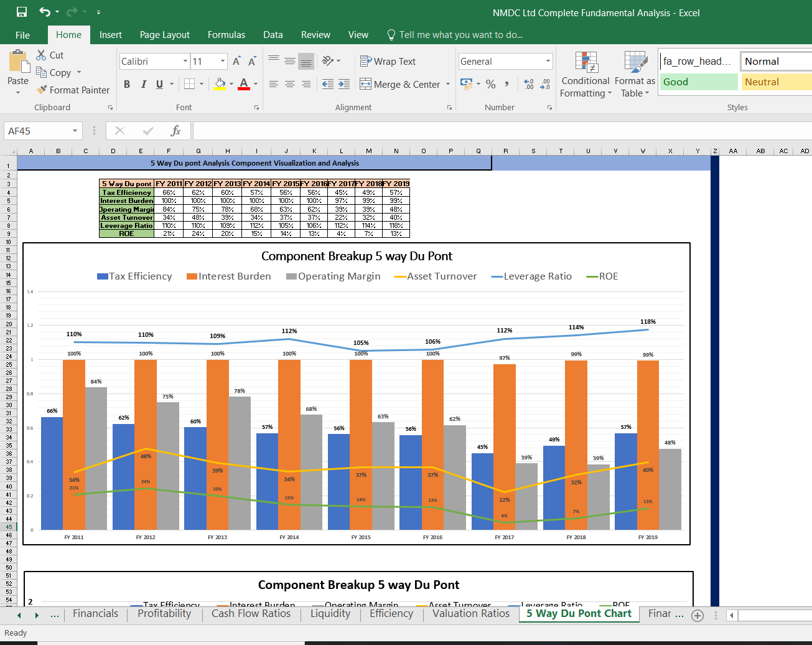
Task: Toggle italic formatting
Action: (x=144, y=84)
